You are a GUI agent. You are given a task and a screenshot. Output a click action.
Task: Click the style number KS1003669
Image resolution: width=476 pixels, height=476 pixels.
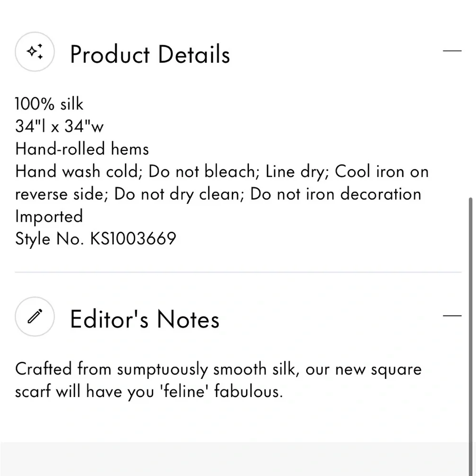tap(133, 239)
